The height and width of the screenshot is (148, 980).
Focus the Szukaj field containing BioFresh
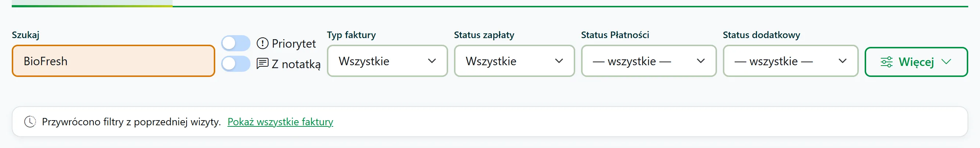click(x=114, y=61)
